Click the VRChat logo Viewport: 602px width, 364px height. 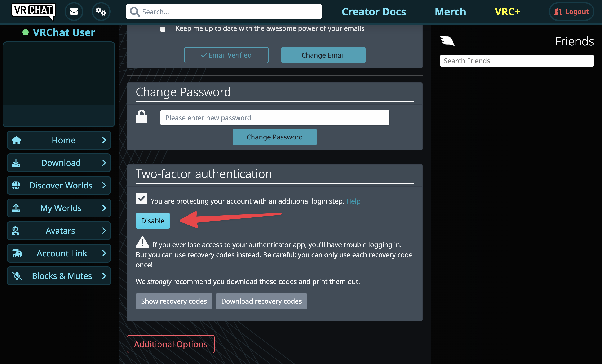pos(34,11)
